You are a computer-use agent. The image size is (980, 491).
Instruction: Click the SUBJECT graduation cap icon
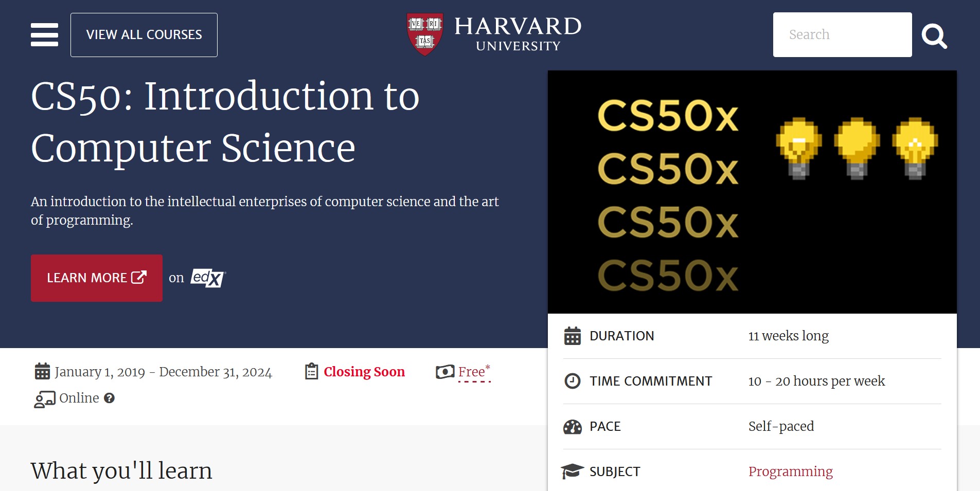point(573,470)
